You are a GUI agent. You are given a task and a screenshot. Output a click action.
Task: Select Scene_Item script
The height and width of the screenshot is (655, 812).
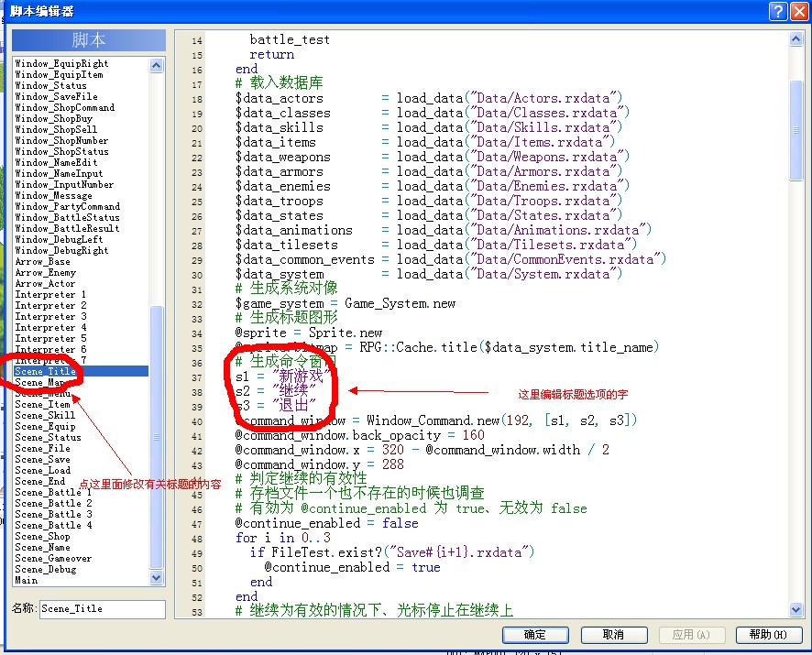[x=42, y=404]
